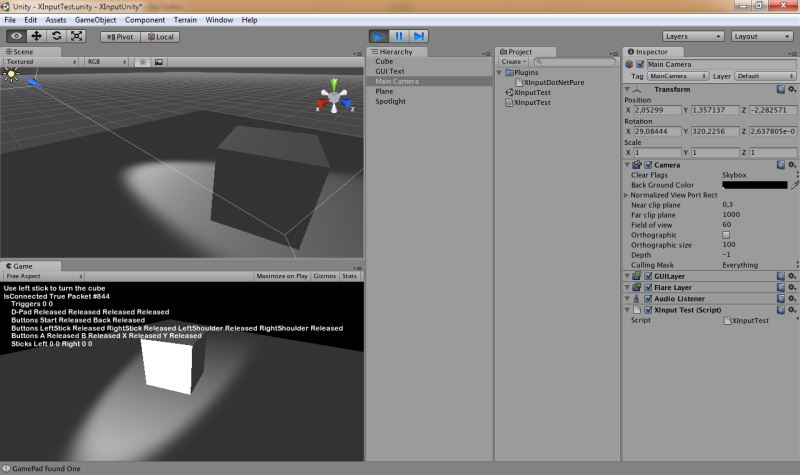The height and width of the screenshot is (475, 800).
Task: Open the Project Create dropdown
Action: pos(513,62)
